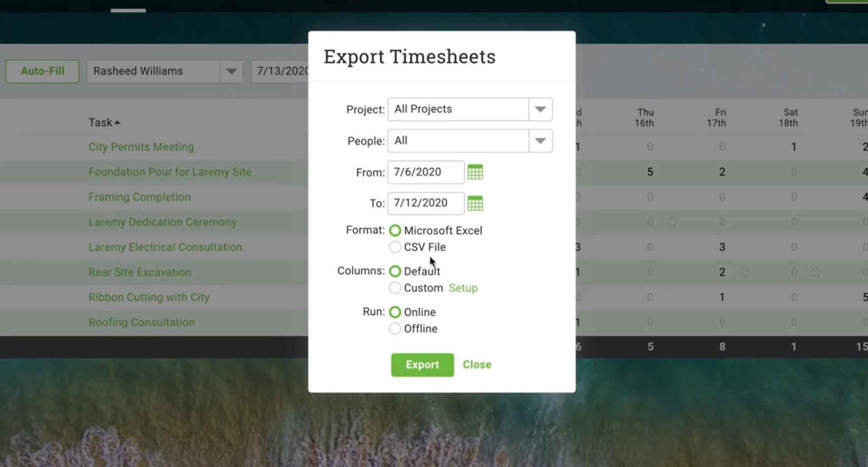
Task: Open the Rasheed Williams person dropdown
Action: (x=231, y=71)
